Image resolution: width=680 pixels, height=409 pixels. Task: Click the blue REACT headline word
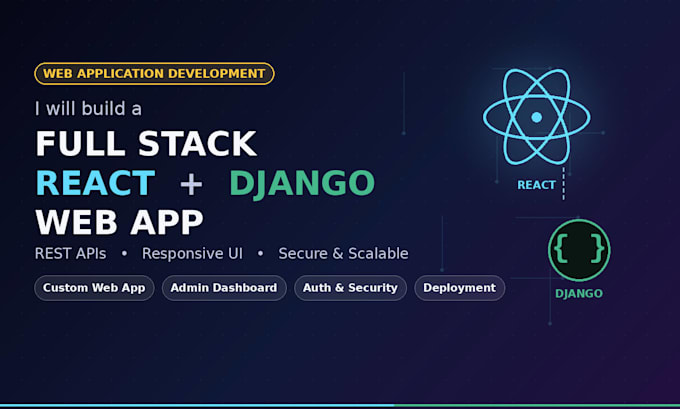point(95,183)
